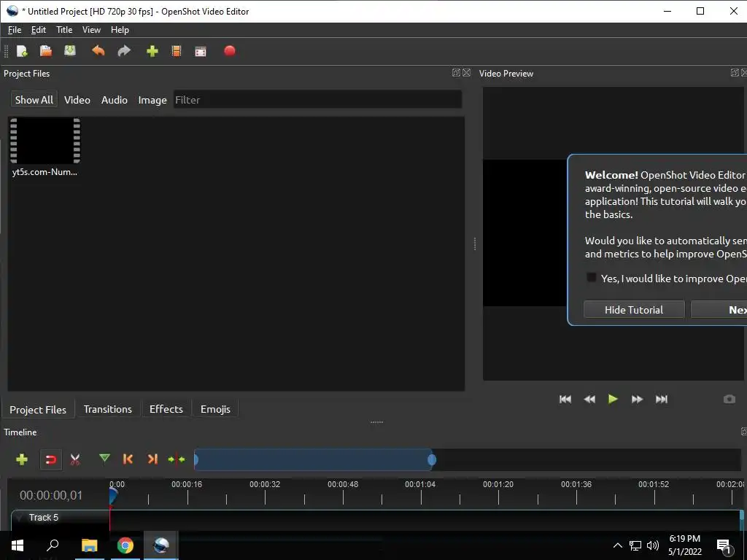Image resolution: width=747 pixels, height=560 pixels.
Task: Filter project files by Audio
Action: point(115,99)
